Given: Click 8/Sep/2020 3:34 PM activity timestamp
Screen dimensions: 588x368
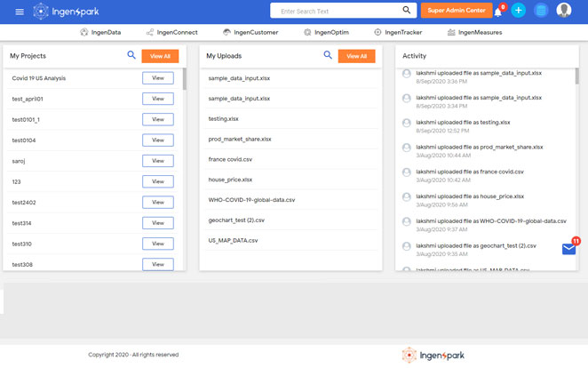Looking at the screenshot, I should tap(441, 106).
